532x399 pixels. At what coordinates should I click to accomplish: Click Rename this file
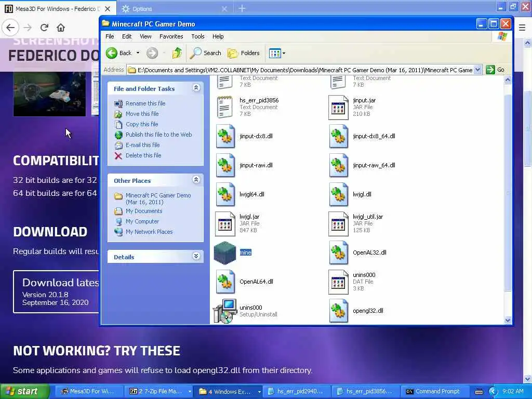click(145, 103)
